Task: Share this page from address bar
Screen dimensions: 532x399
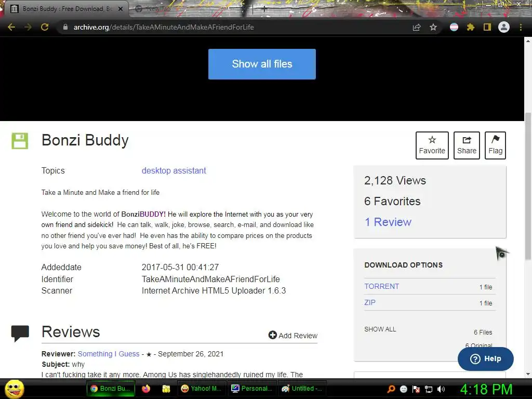Action: [417, 27]
